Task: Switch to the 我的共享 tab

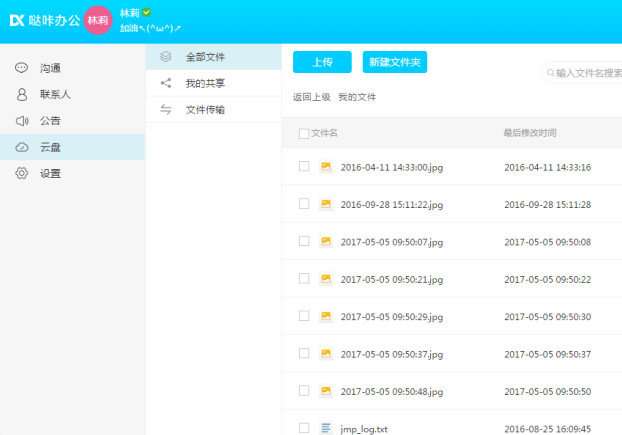Action: pyautogui.click(x=214, y=83)
